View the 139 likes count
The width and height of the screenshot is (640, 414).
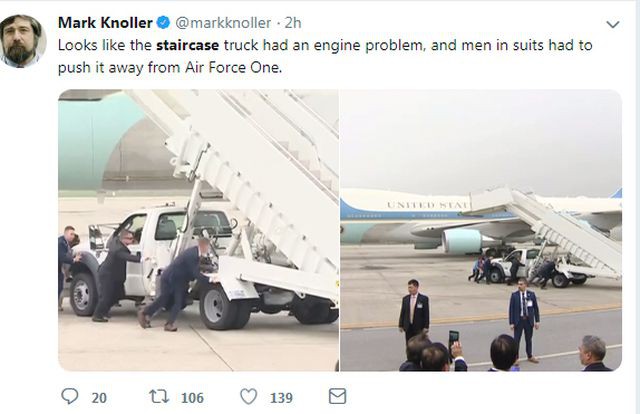[x=281, y=398]
